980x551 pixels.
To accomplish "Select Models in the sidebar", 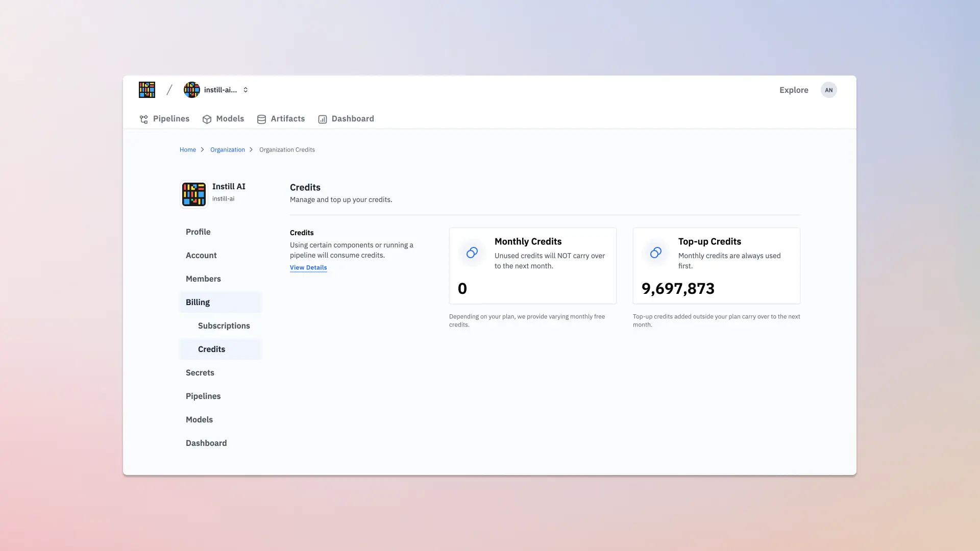I will (220, 419).
